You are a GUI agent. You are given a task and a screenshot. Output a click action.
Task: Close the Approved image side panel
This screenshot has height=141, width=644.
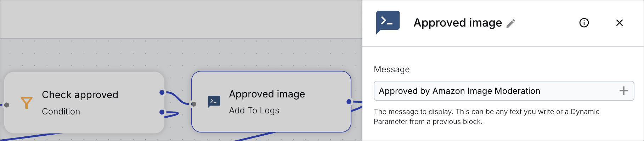[x=620, y=23]
